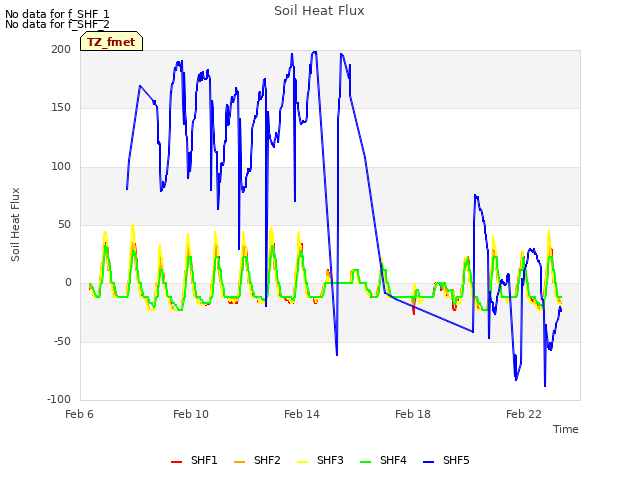Click the -50 y-axis tick label

pyautogui.click(x=62, y=341)
